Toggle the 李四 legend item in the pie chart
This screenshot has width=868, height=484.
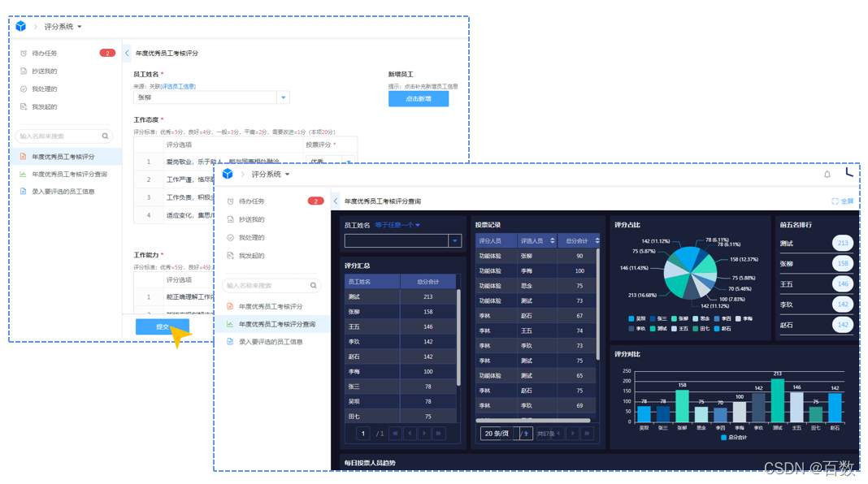[723, 318]
